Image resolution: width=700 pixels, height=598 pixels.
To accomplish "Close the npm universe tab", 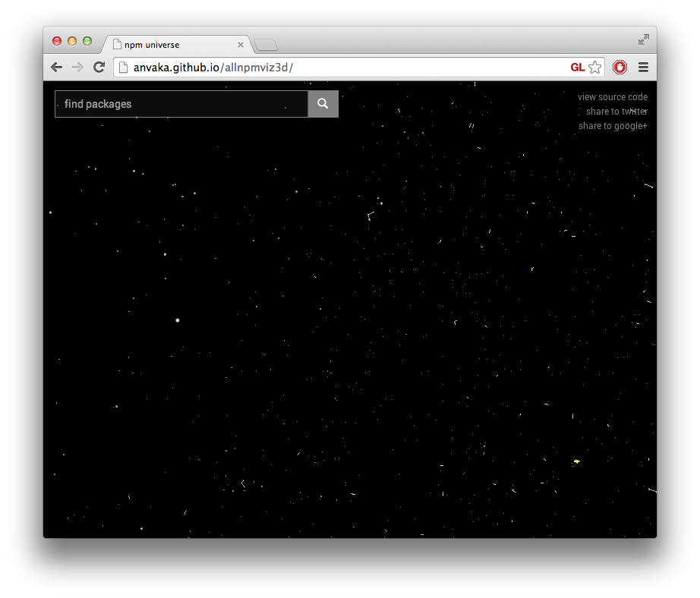I will click(241, 45).
